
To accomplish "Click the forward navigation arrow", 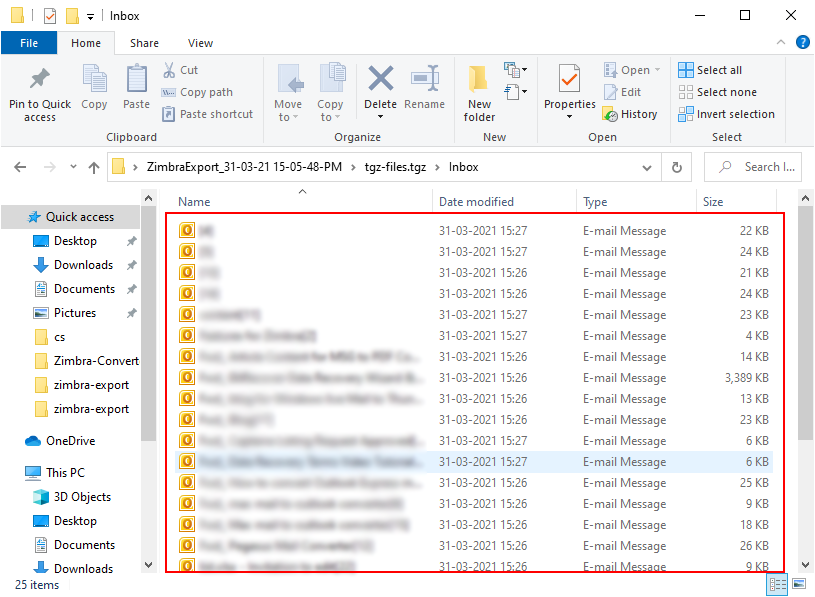I will point(50,167).
